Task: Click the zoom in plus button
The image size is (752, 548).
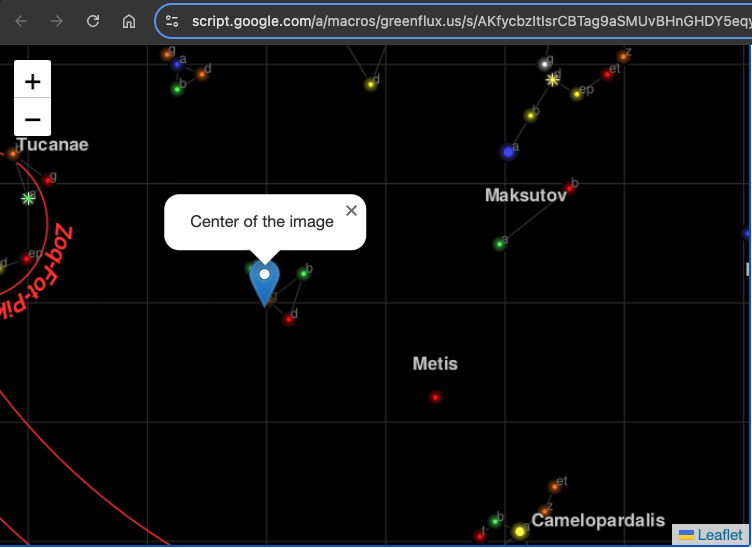Action: (32, 80)
